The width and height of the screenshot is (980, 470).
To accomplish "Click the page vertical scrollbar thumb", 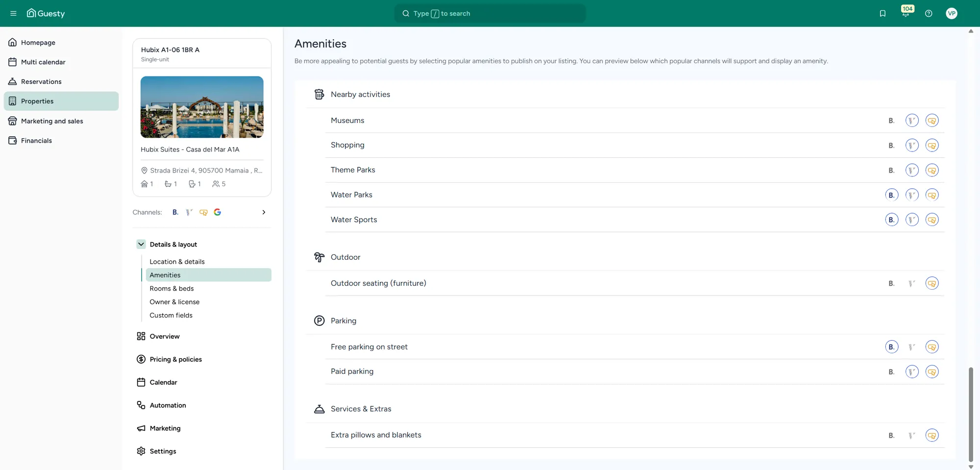I will [971, 414].
